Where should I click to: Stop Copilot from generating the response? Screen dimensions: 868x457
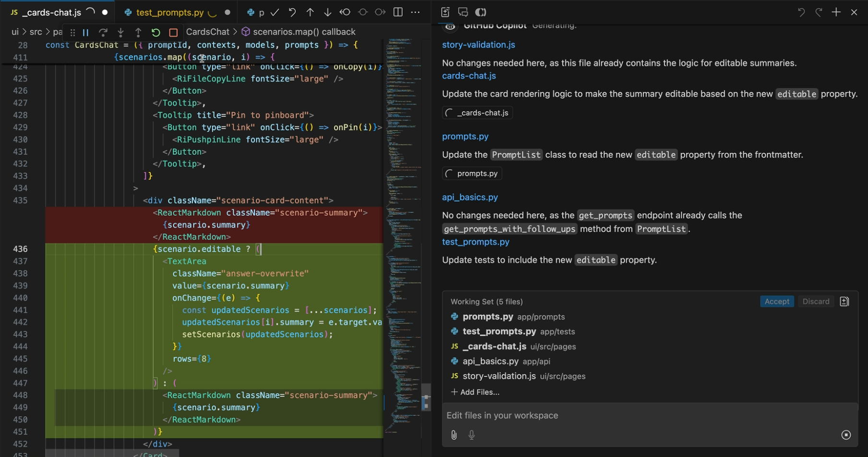(846, 434)
